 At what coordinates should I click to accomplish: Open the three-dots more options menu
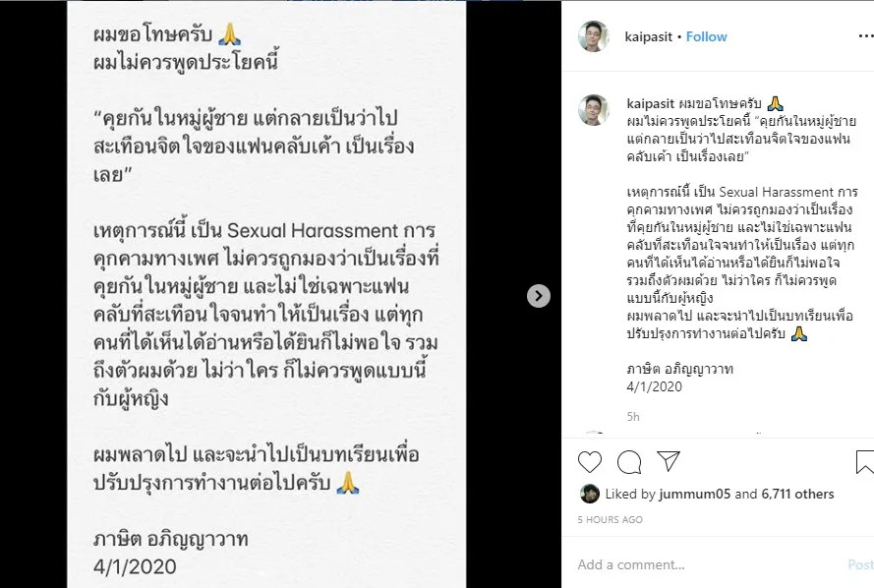(865, 36)
